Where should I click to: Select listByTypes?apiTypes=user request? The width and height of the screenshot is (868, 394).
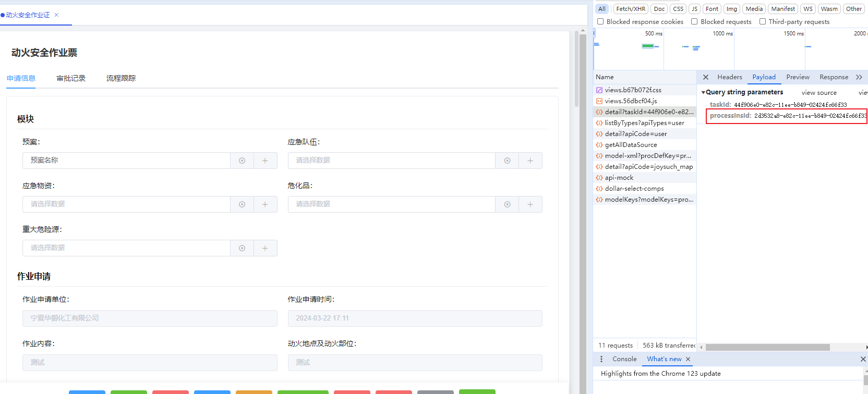point(645,123)
